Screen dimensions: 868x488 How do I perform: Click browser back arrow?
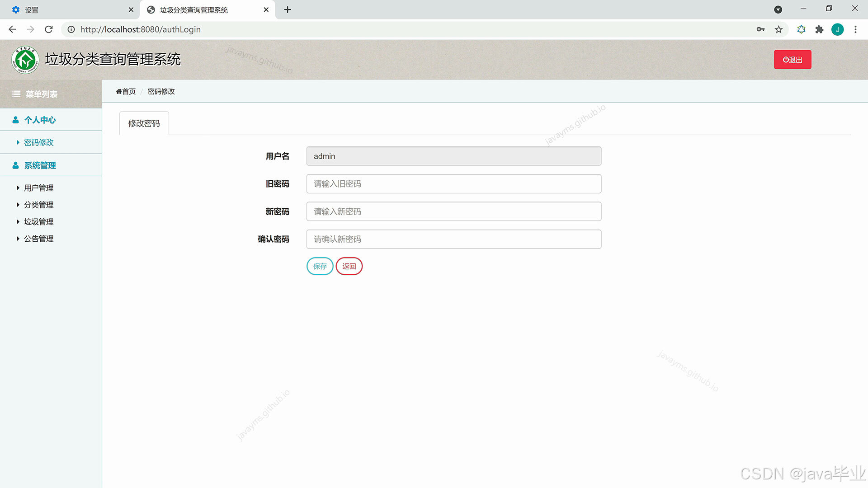(13, 29)
